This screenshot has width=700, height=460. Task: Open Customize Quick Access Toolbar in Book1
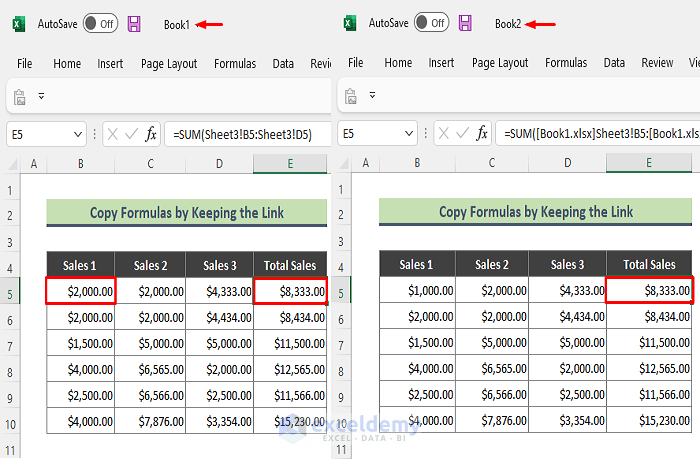point(42,97)
